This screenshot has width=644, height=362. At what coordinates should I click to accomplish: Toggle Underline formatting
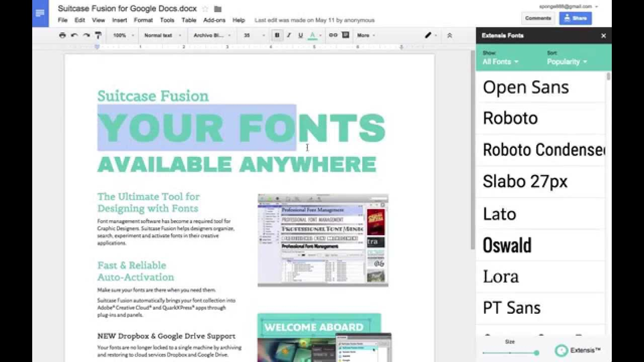tap(300, 35)
